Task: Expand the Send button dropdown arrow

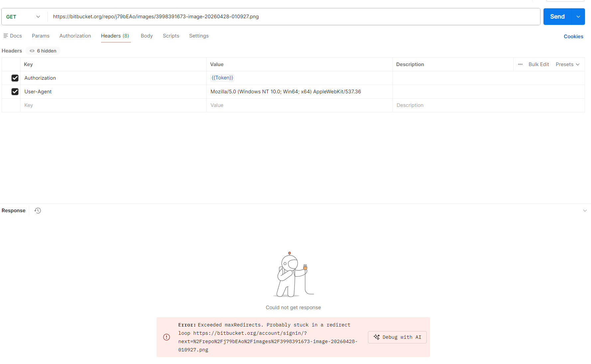Action: tap(578, 17)
